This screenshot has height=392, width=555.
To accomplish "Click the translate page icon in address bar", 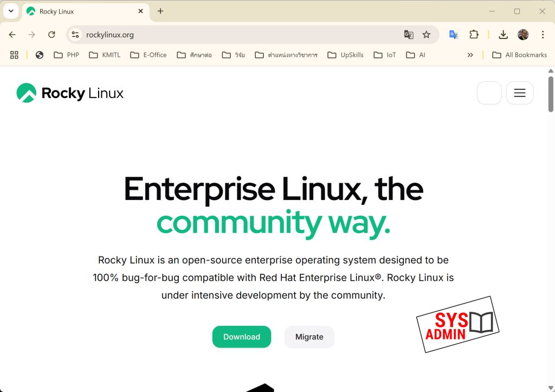I will click(409, 35).
